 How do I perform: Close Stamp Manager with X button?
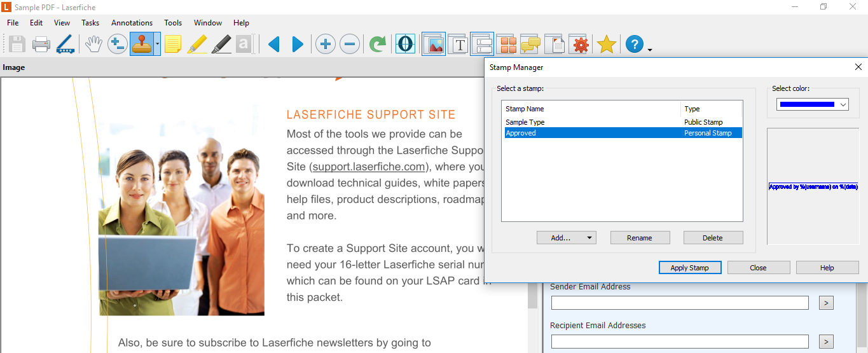pos(858,67)
